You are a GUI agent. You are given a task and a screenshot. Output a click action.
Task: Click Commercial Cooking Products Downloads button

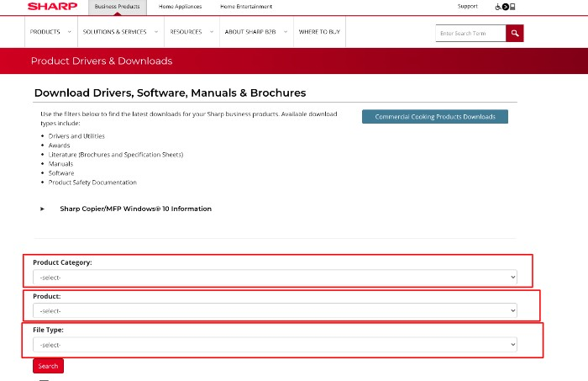click(x=435, y=117)
